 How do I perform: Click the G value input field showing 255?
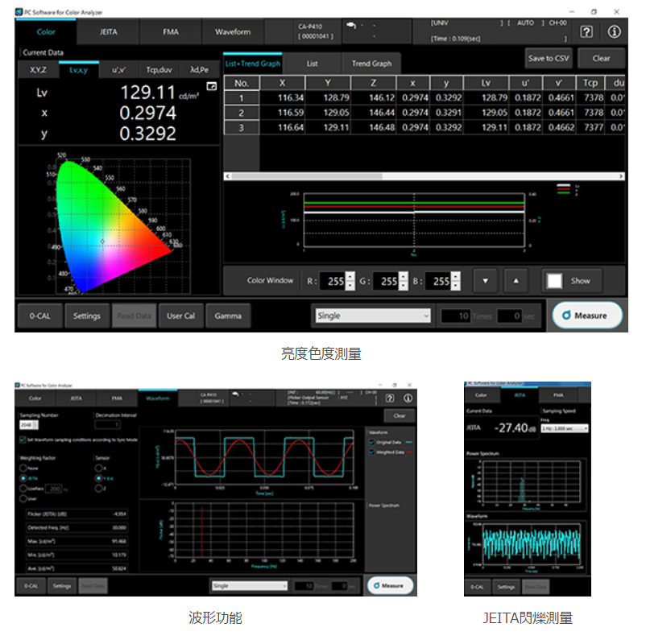point(386,281)
